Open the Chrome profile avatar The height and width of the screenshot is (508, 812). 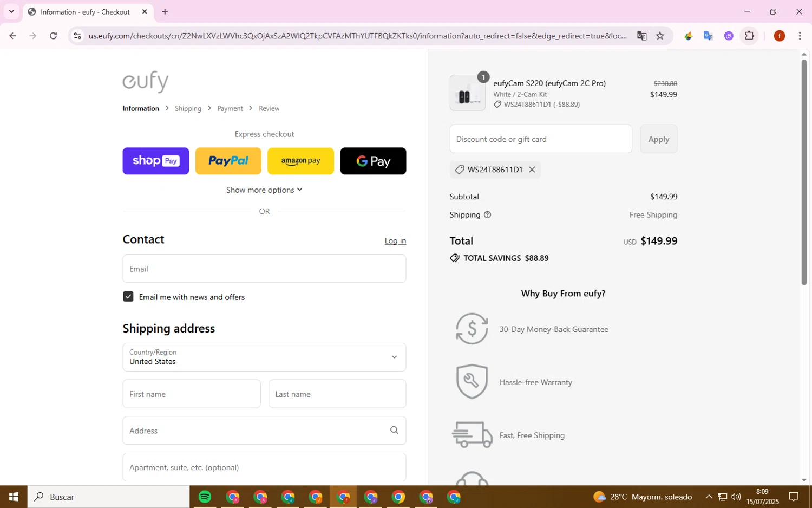coord(780,36)
